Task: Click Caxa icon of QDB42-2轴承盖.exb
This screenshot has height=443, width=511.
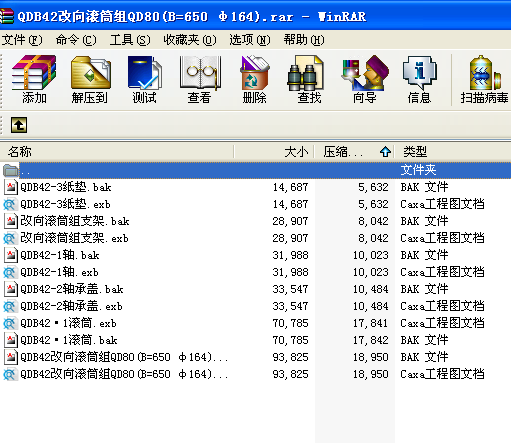Action: click(x=10, y=306)
